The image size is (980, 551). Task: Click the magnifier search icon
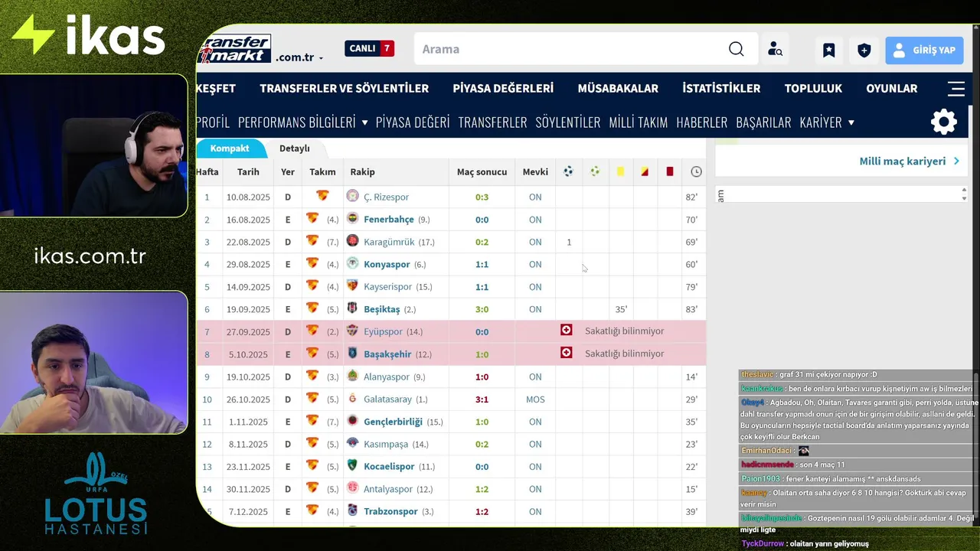(x=737, y=49)
